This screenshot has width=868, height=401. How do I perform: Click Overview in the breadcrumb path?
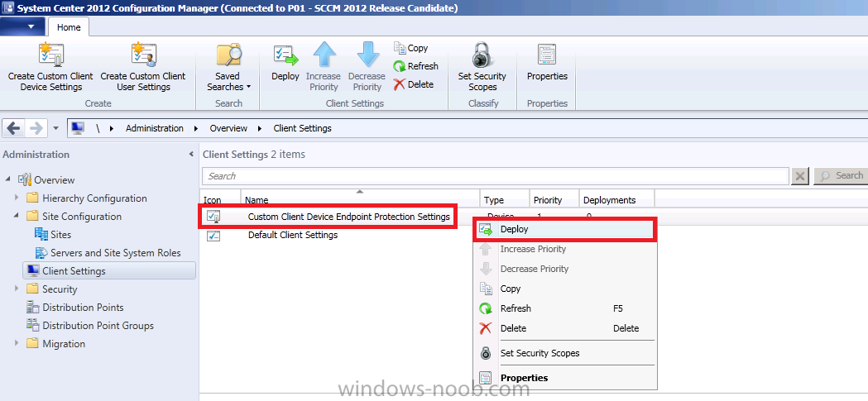pos(228,128)
